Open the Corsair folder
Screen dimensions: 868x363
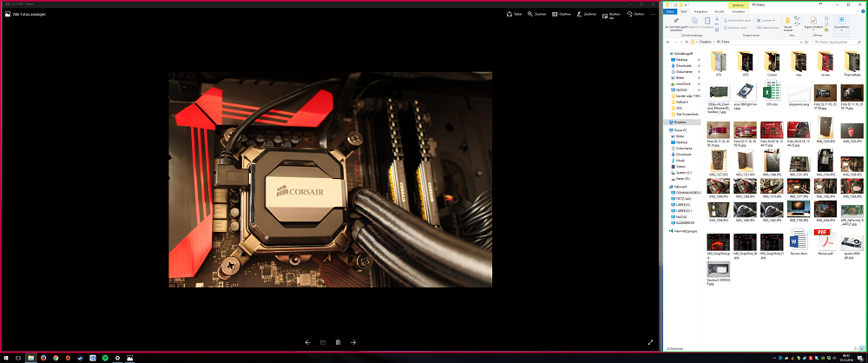coord(772,63)
